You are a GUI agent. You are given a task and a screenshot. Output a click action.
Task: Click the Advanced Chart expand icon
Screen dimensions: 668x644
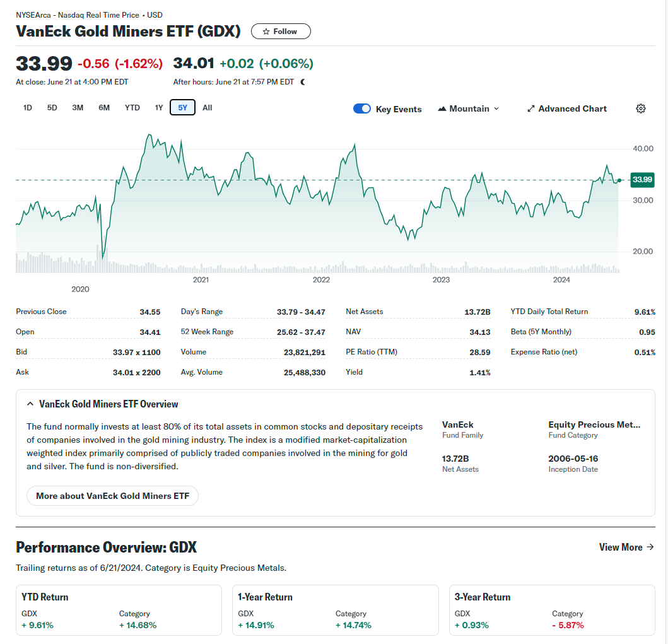(531, 108)
